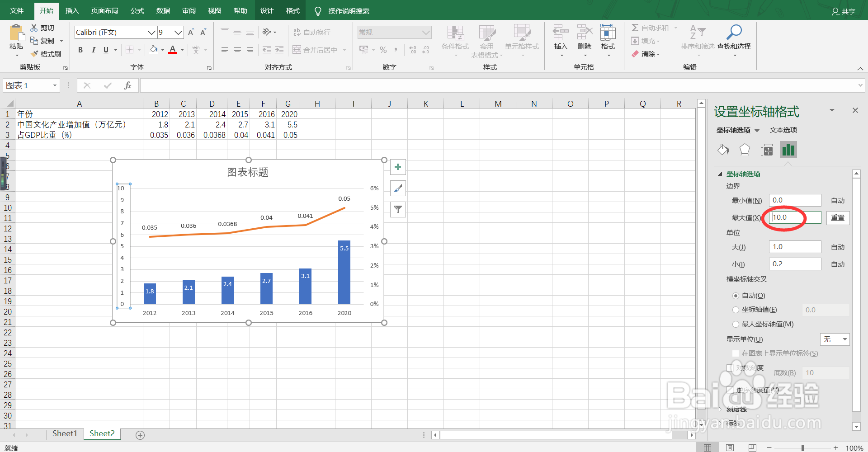Open the Tell Me search lightbulb

pyautogui.click(x=318, y=11)
